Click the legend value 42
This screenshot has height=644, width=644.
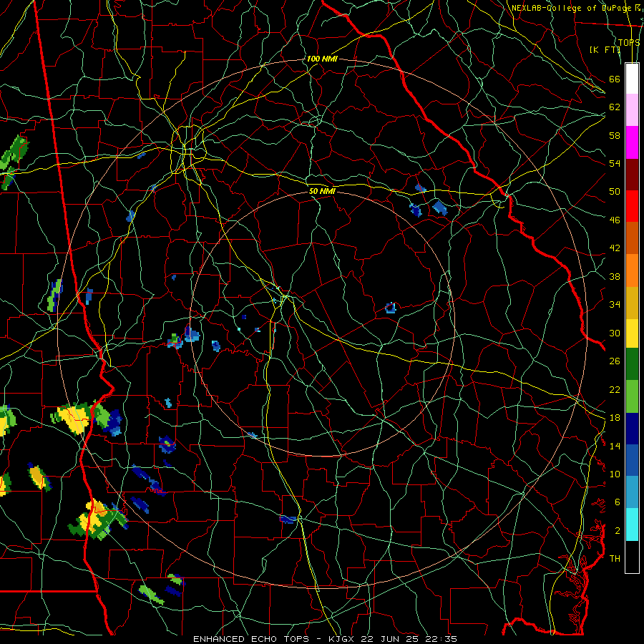tap(615, 248)
